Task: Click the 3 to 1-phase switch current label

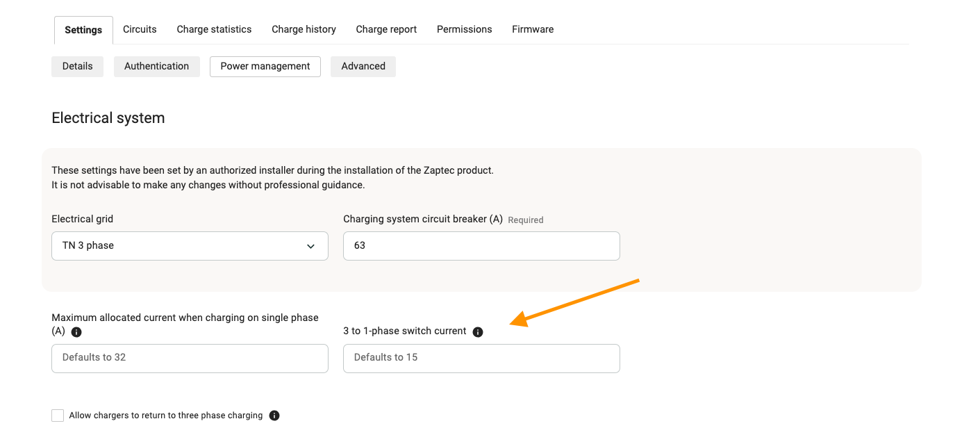Action: coord(405,331)
